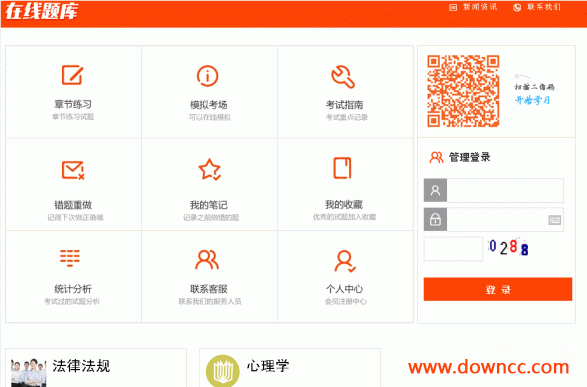The image size is (587, 387).
Task: Click the 心理学 round book icon
Action: point(223,371)
